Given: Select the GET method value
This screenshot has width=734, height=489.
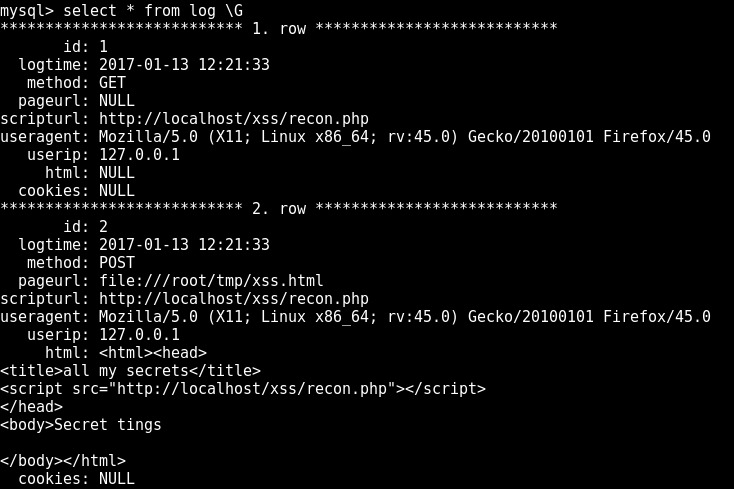Looking at the screenshot, I should point(112,82).
